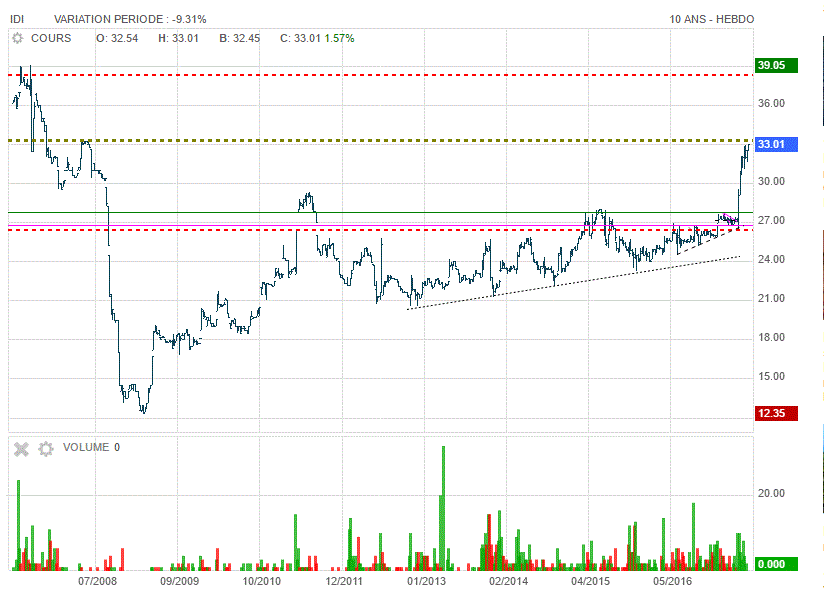Click the red 12.35 low price tag
824x601 pixels.
(776, 413)
